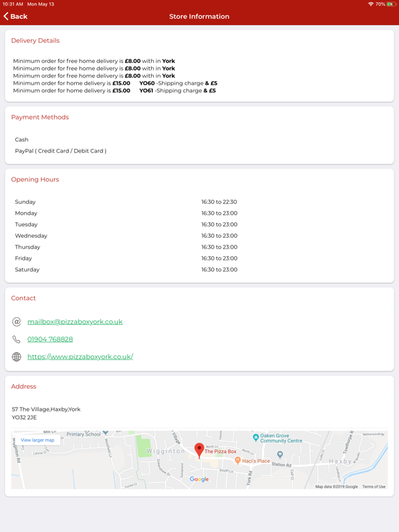Click the Primary School marker on map
399x532 pixels.
105,433
